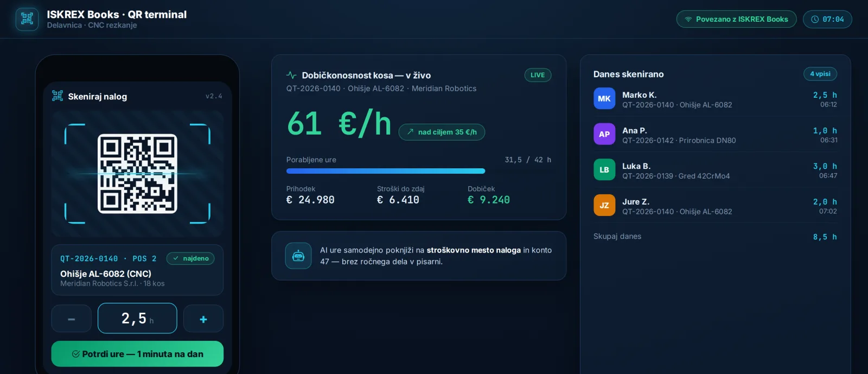The width and height of the screenshot is (868, 374).
Task: Click the Delavnica · CNC rezkanje subtitle
Action: pyautogui.click(x=92, y=25)
